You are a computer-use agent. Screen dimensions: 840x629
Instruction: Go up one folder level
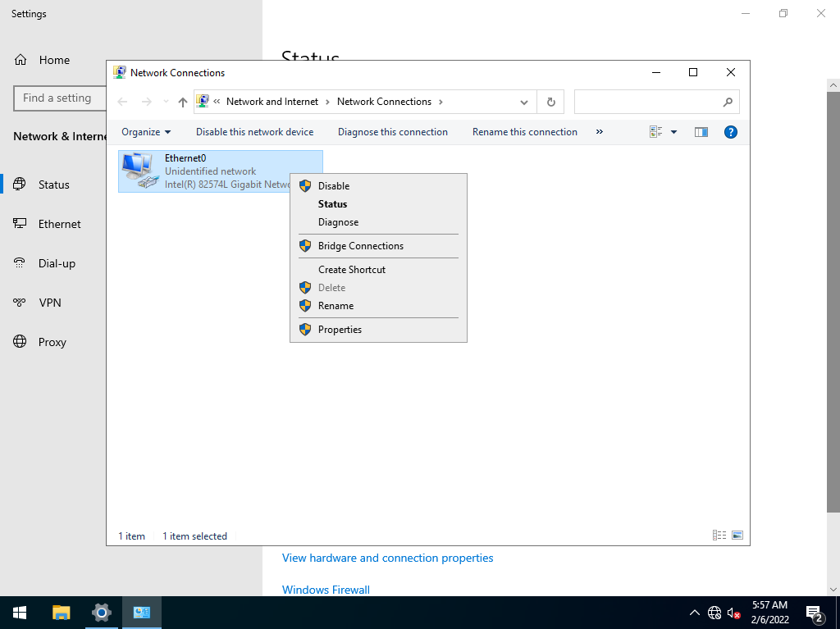click(x=183, y=102)
